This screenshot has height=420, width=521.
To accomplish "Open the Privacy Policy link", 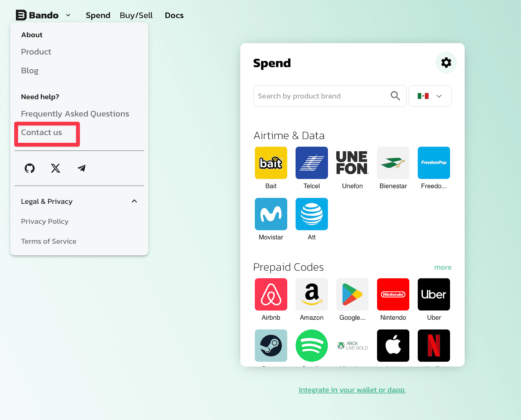I will (x=45, y=221).
